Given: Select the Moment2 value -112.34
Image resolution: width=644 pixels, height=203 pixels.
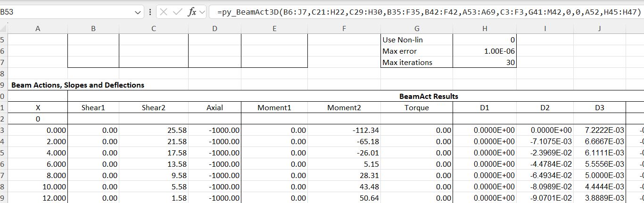Looking at the screenshot, I should point(344,130).
